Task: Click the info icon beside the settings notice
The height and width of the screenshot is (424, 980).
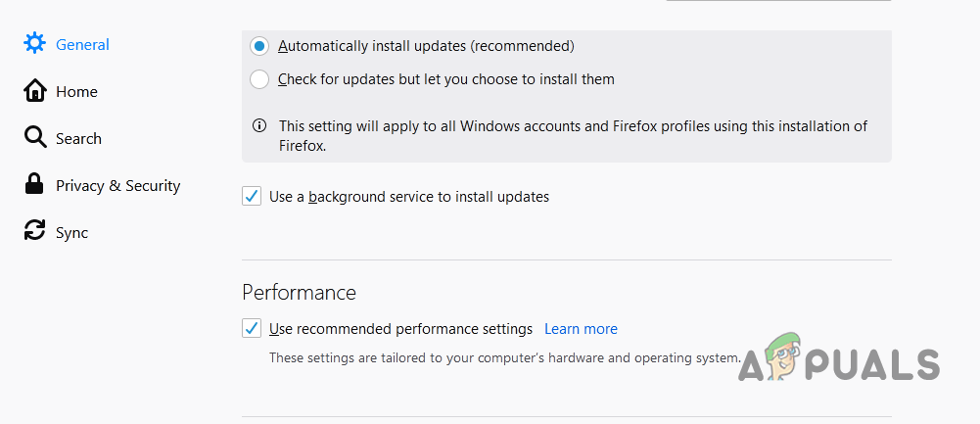Action: (x=259, y=126)
